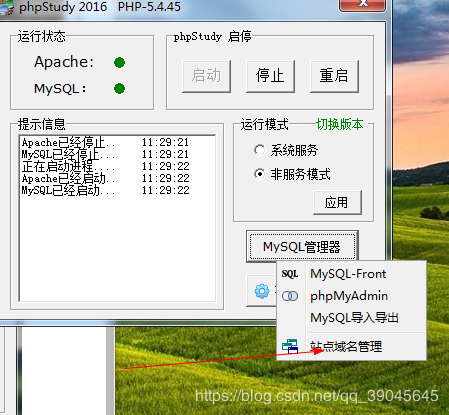The width and height of the screenshot is (449, 415).
Task: Click the 重启 restart button
Action: point(334,76)
